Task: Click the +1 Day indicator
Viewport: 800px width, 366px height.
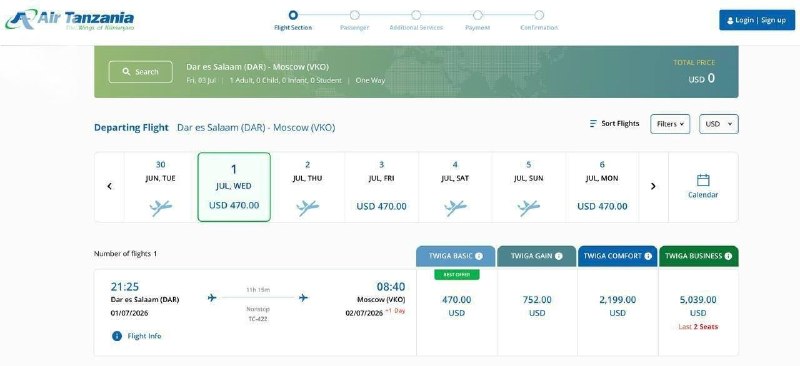Action: pyautogui.click(x=394, y=311)
